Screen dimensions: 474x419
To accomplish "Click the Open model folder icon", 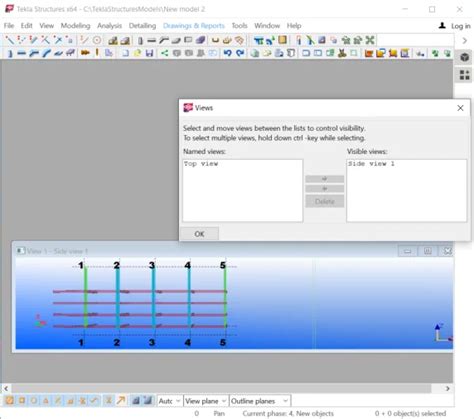I will tap(137, 53).
